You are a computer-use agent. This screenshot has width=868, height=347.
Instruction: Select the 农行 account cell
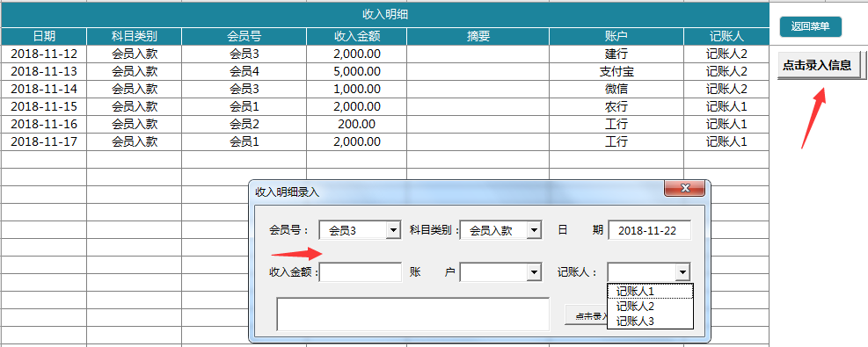point(616,106)
